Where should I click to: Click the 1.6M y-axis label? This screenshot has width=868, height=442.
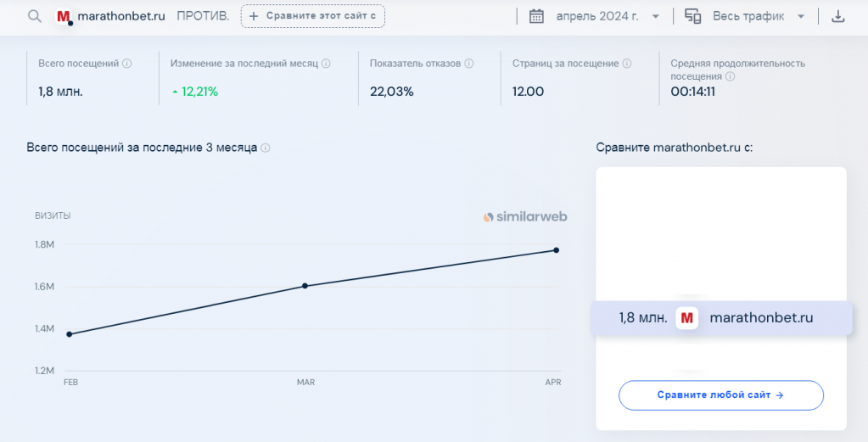44,287
